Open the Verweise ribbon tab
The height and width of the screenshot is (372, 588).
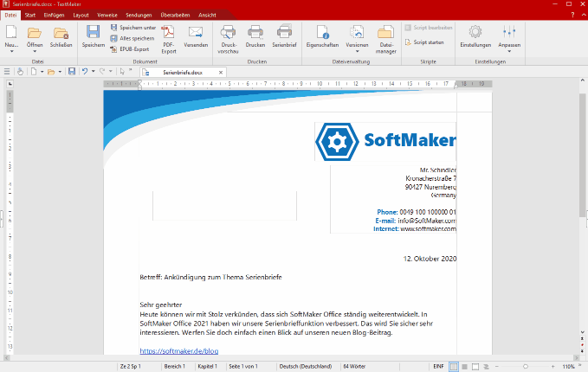pyautogui.click(x=107, y=15)
